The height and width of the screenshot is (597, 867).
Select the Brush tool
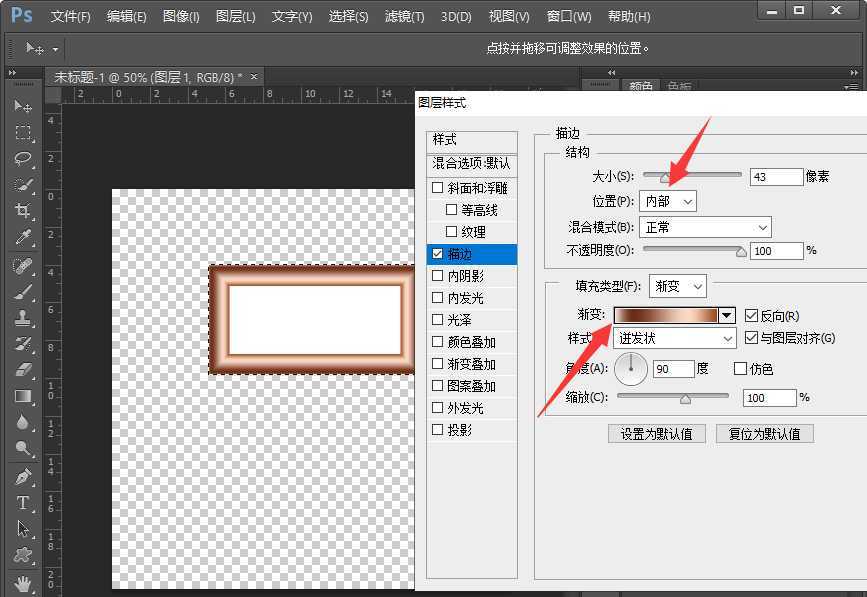tap(23, 292)
